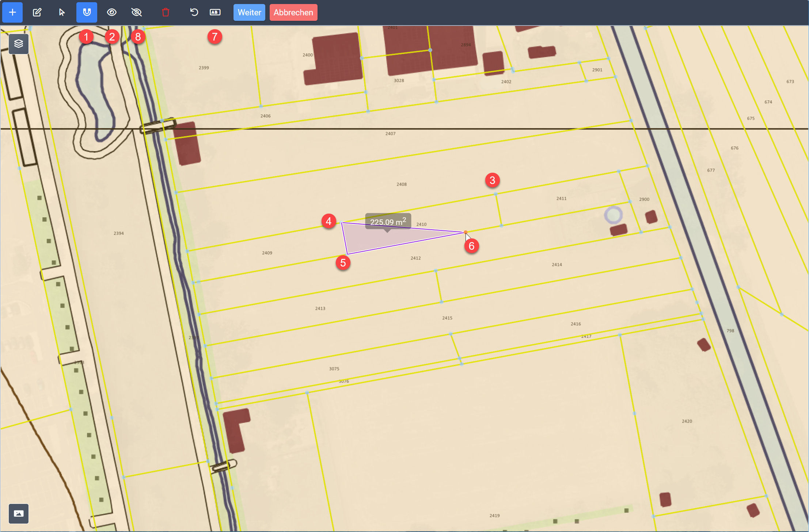This screenshot has width=809, height=532.
Task: Click parcel label 798
Action: 730,331
